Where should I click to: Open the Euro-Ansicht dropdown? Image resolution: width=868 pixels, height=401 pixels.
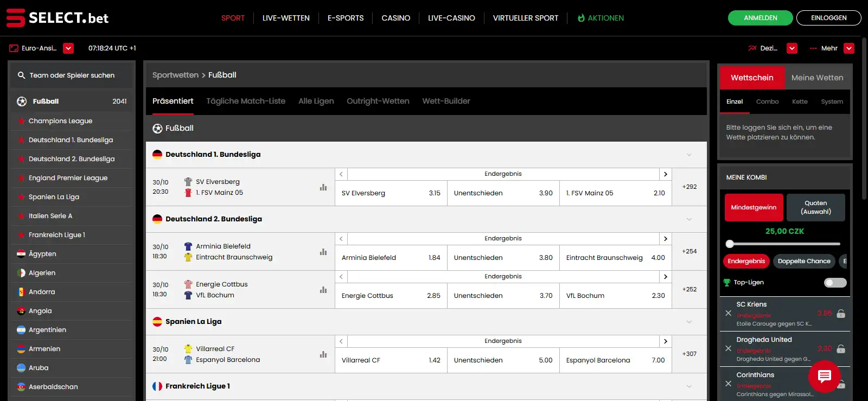[68, 48]
